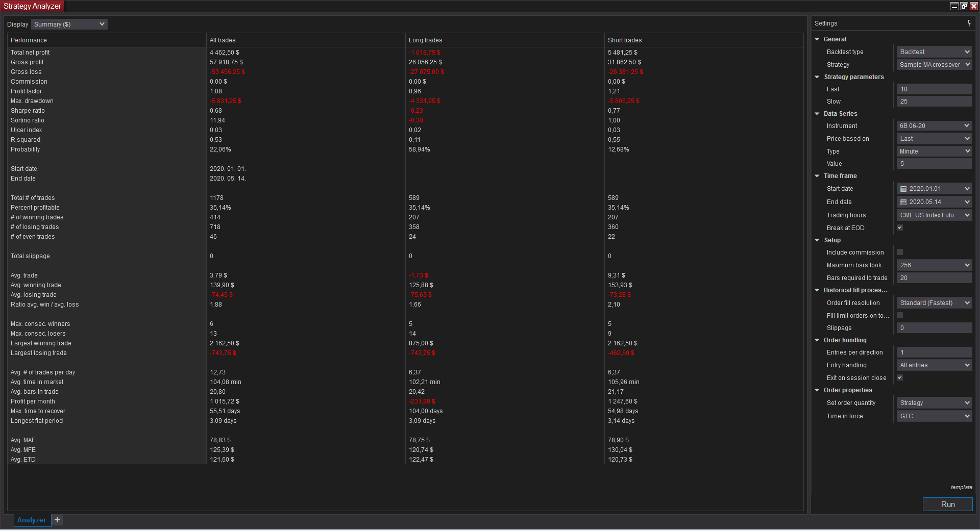
Task: Switch to the Analyzer tab
Action: [x=32, y=520]
